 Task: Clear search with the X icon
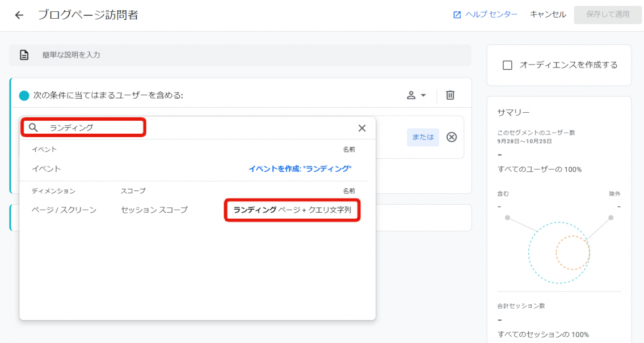(362, 128)
